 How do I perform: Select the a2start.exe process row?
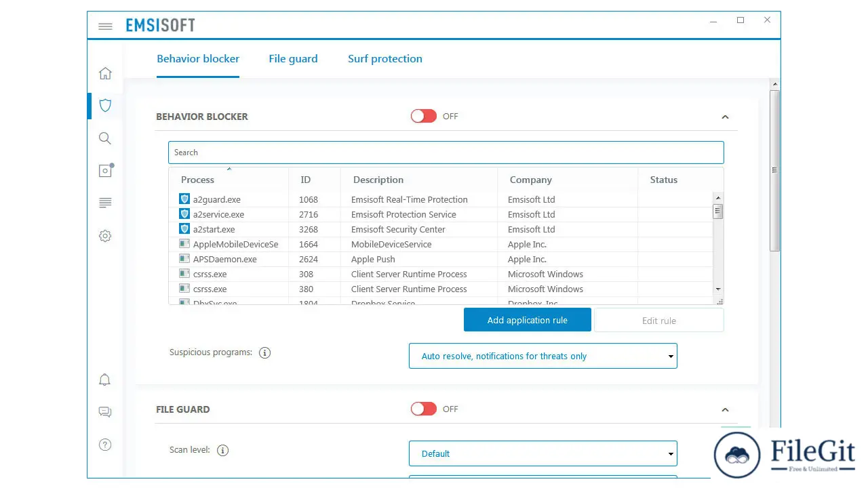(x=441, y=229)
